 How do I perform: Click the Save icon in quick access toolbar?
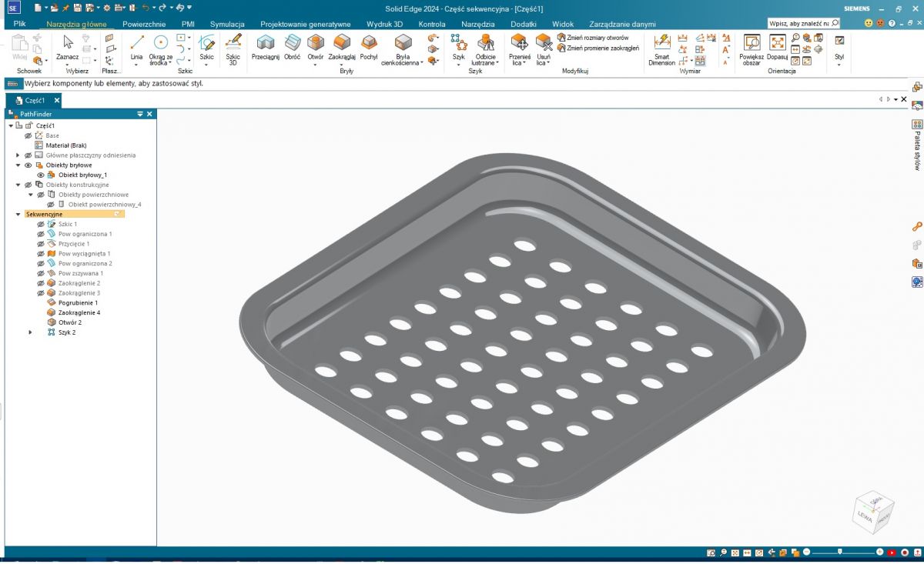pos(78,8)
